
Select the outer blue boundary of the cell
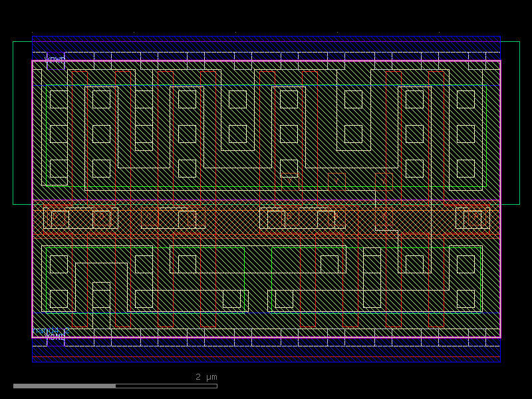click(x=32, y=199)
